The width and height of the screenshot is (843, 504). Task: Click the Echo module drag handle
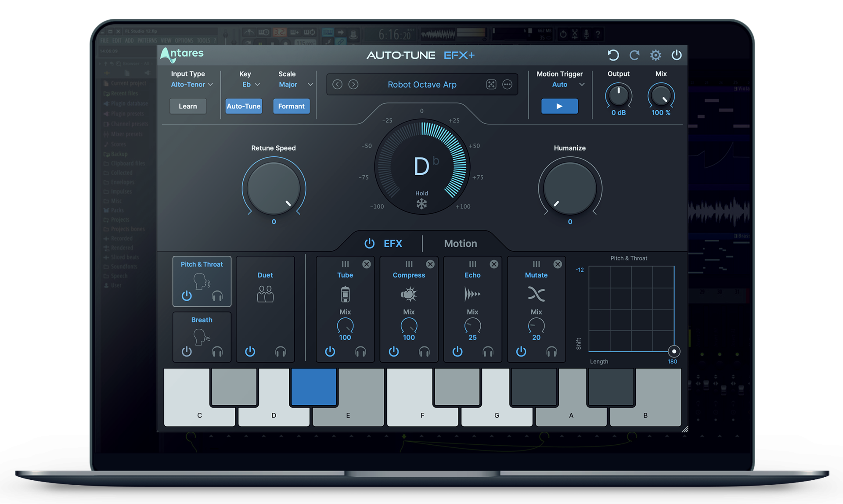click(472, 264)
